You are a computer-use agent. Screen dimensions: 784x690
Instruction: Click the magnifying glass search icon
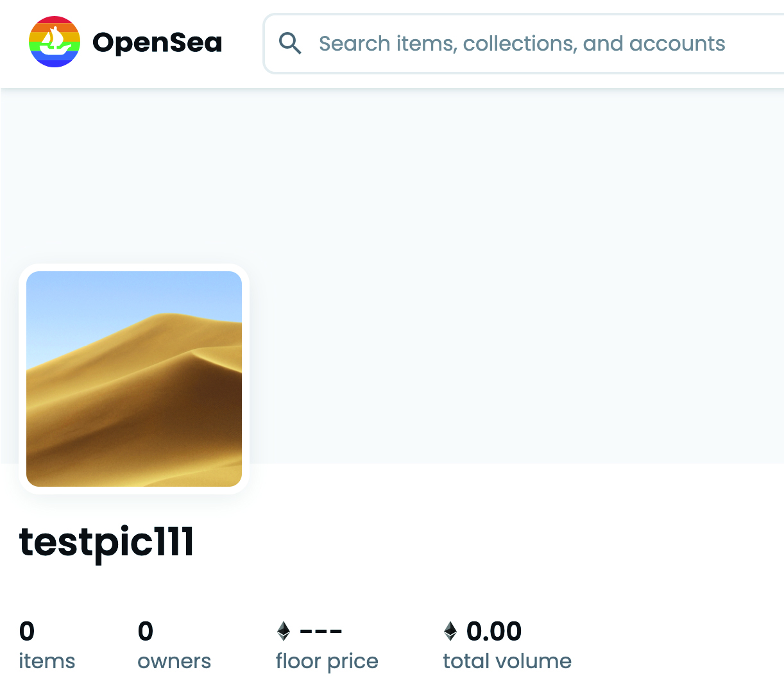(290, 44)
